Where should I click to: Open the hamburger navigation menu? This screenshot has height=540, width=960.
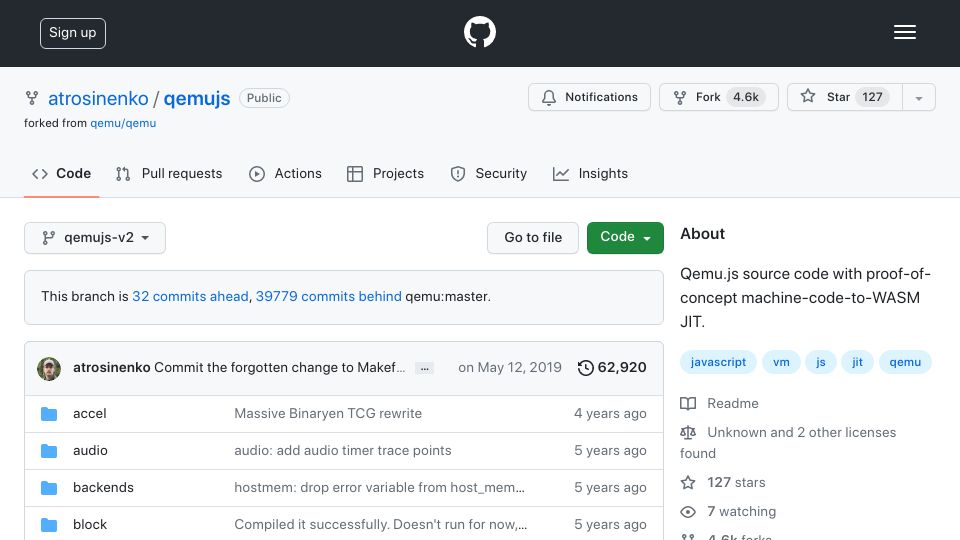(904, 32)
